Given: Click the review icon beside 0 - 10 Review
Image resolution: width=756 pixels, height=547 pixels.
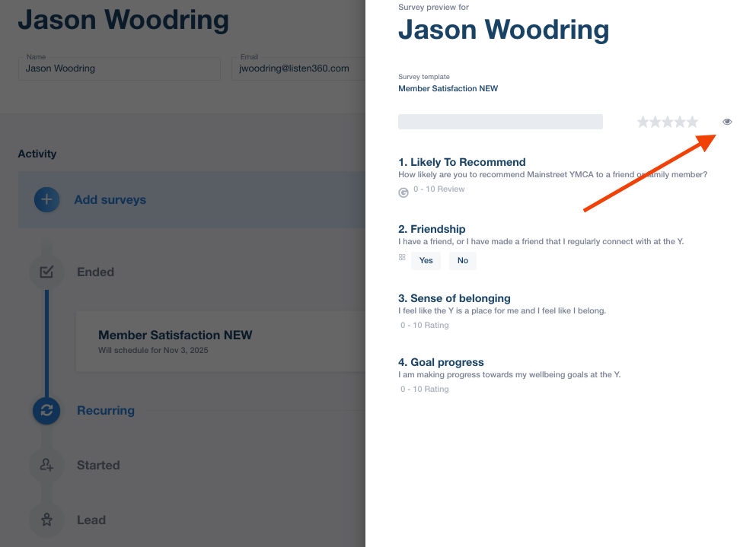Looking at the screenshot, I should tap(404, 192).
